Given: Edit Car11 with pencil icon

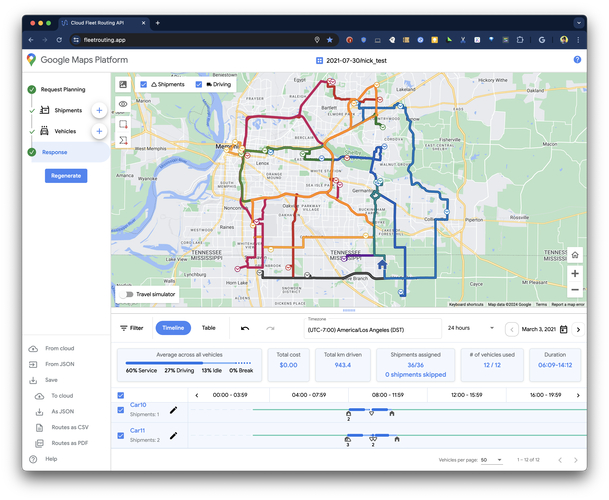Looking at the screenshot, I should pos(174,436).
